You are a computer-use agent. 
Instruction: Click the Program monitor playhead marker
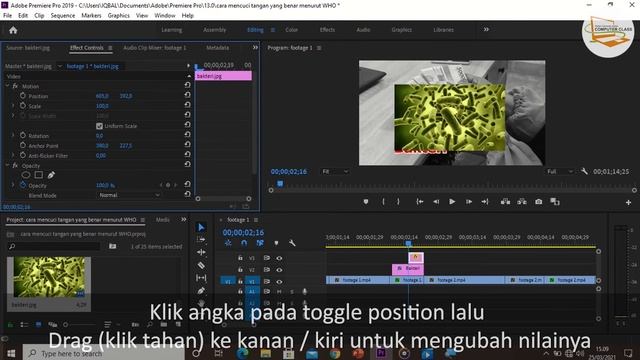pyautogui.click(x=280, y=184)
